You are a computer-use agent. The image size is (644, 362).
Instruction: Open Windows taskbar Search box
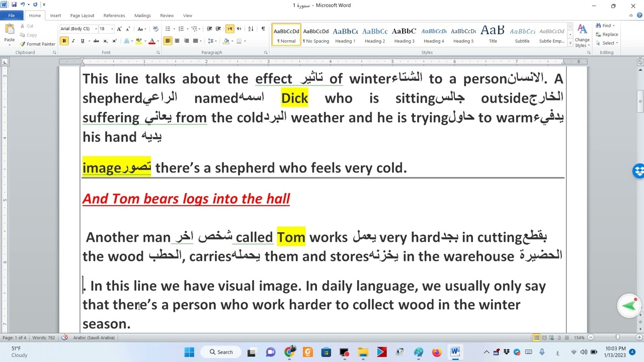(221, 352)
